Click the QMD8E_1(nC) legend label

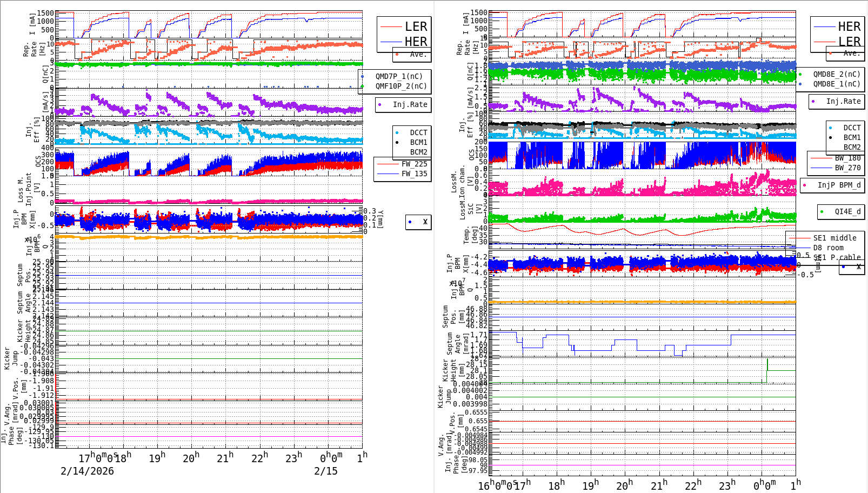coord(837,84)
